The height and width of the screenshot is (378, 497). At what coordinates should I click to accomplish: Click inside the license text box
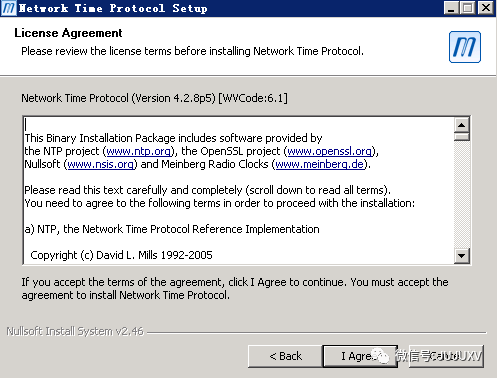[x=239, y=190]
